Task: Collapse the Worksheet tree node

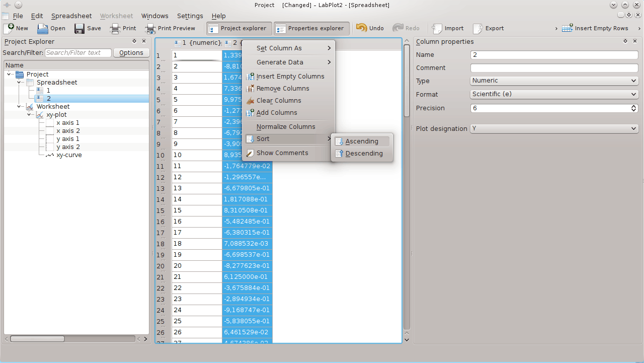Action: click(x=19, y=107)
